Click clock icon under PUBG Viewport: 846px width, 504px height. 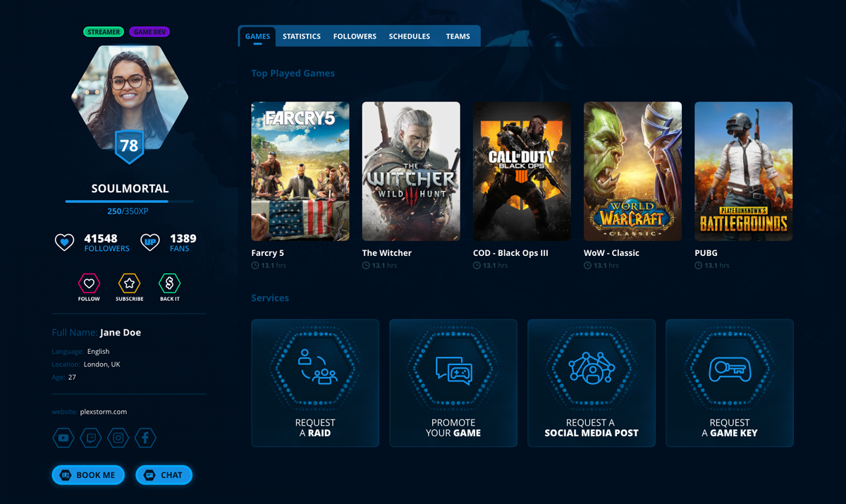click(698, 266)
